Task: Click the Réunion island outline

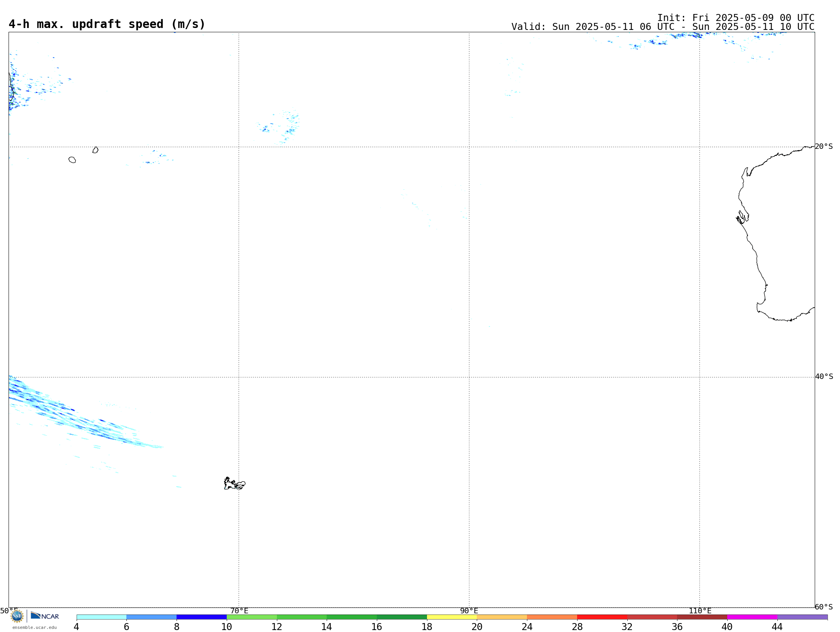Action: point(72,160)
